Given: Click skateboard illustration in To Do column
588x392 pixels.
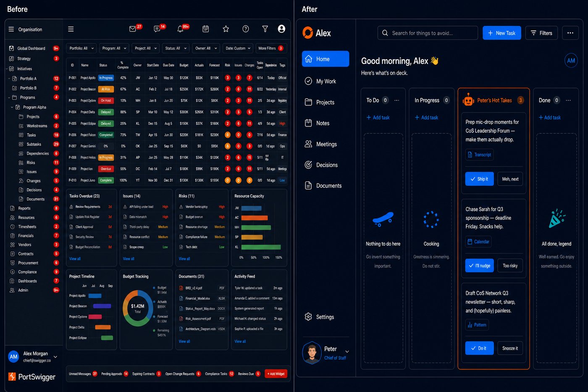Looking at the screenshot, I should coord(383,219).
